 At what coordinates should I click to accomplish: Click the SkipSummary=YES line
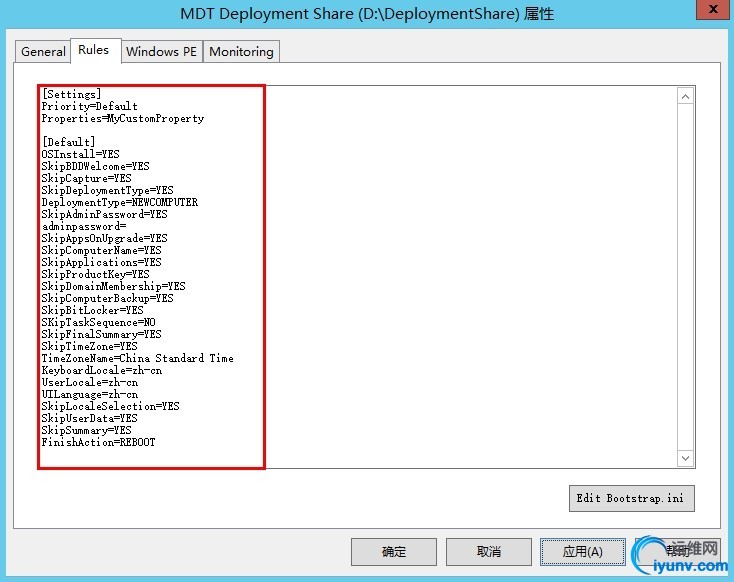point(87,430)
